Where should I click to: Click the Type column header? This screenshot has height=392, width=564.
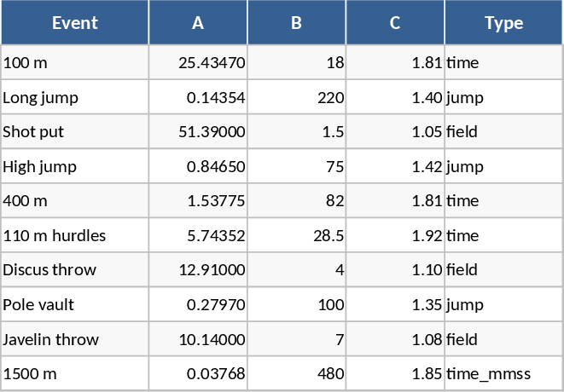click(x=503, y=23)
